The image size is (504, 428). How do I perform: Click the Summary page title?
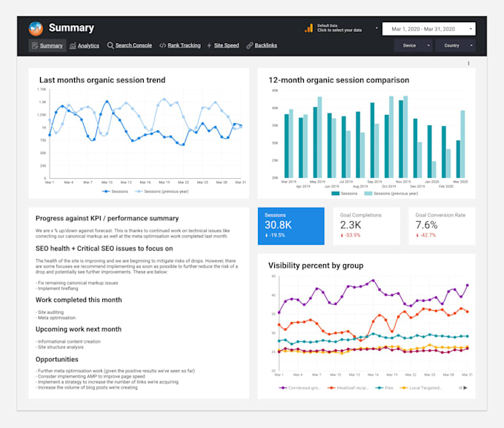coord(71,28)
